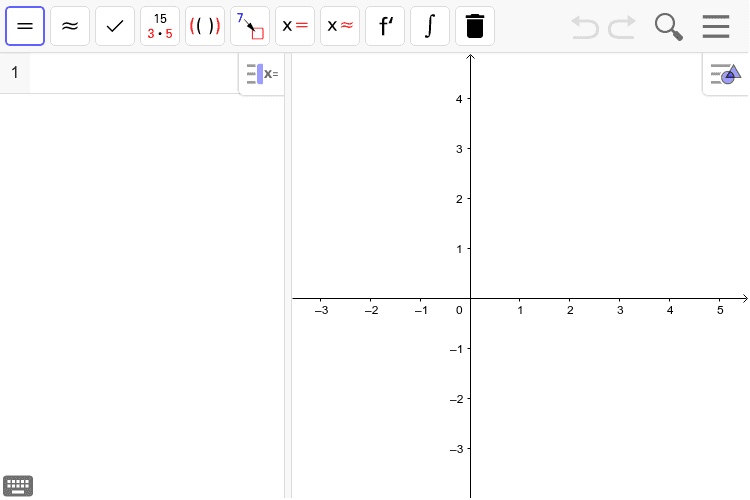The image size is (750, 500).
Task: Select the Solve Numerically (x ≈) tool
Action: tap(340, 26)
